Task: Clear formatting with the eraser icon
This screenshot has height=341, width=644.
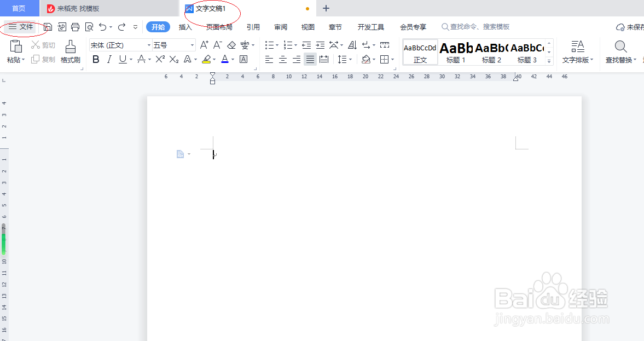Action: click(231, 44)
